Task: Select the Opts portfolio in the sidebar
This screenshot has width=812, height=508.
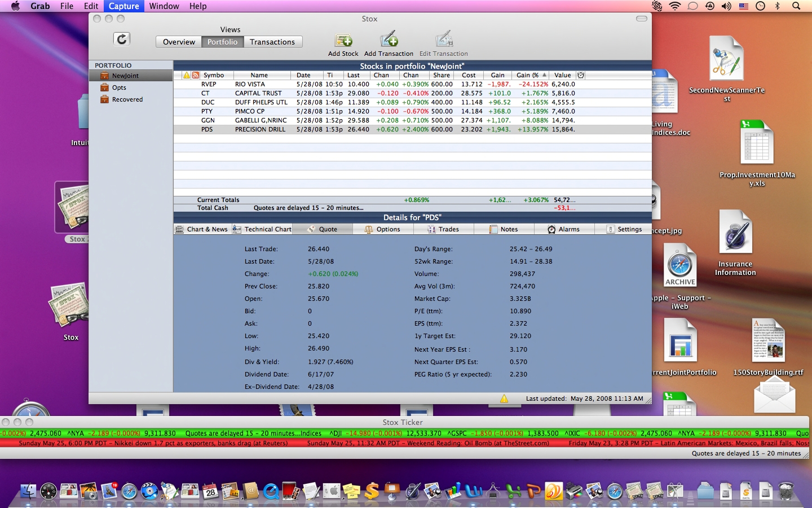Action: (119, 87)
